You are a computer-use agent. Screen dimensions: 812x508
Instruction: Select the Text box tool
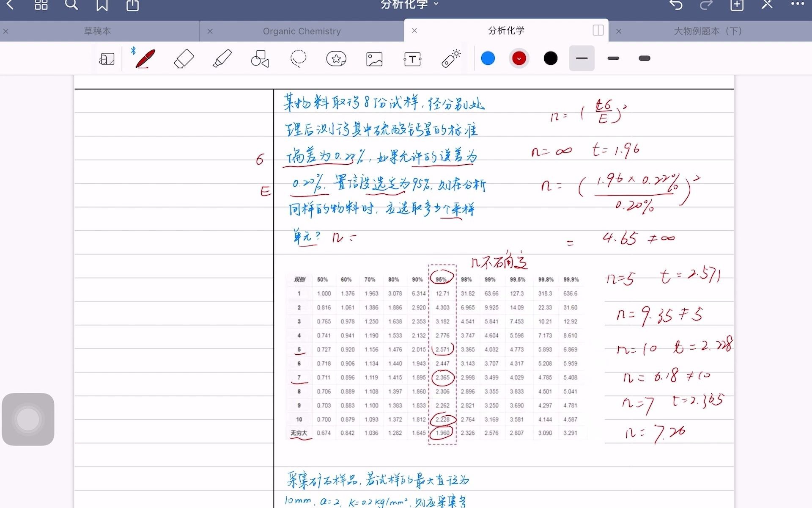pyautogui.click(x=412, y=59)
